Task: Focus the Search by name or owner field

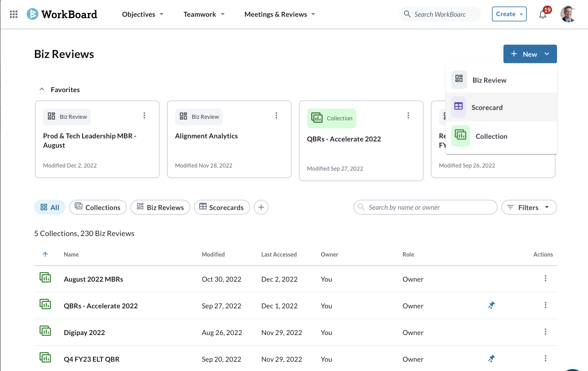Action: tap(425, 207)
